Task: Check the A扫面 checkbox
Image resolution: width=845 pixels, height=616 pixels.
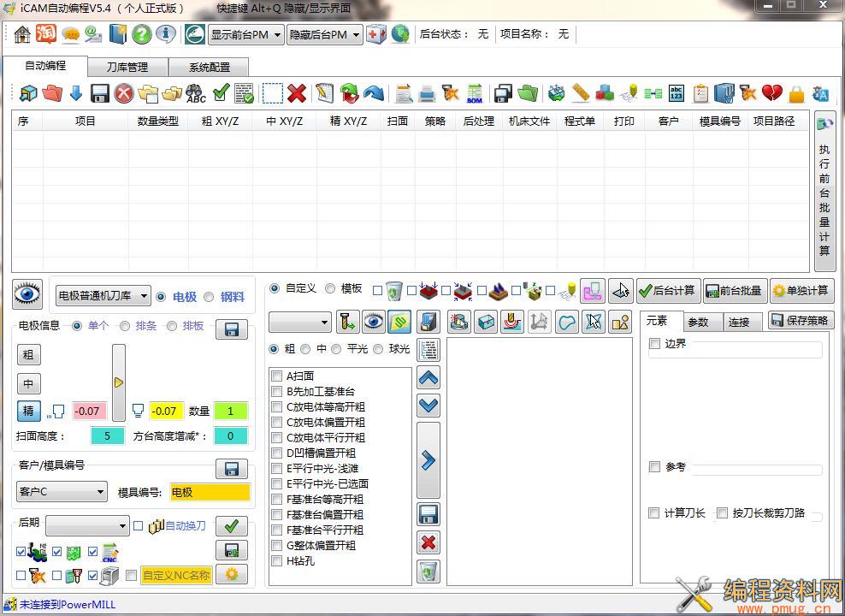Action: 276,376
